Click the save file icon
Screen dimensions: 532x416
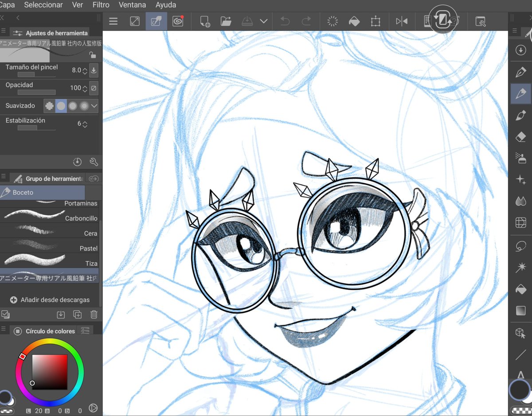[x=248, y=21]
